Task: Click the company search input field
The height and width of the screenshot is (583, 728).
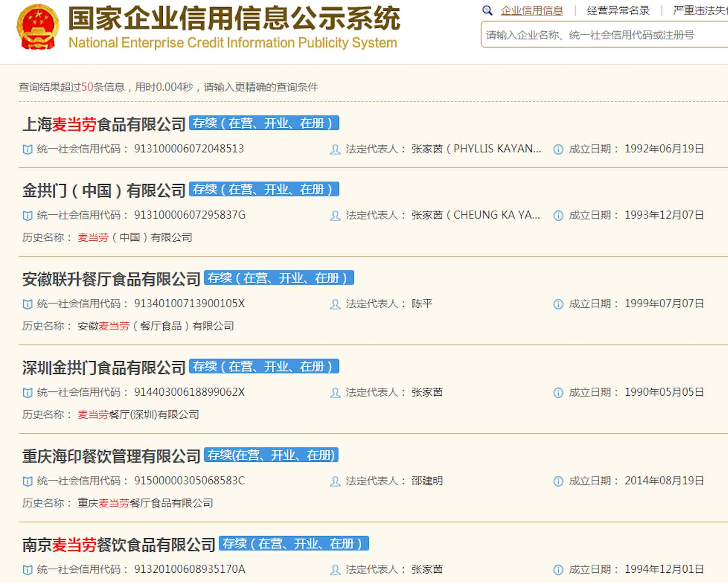Action: (600, 35)
